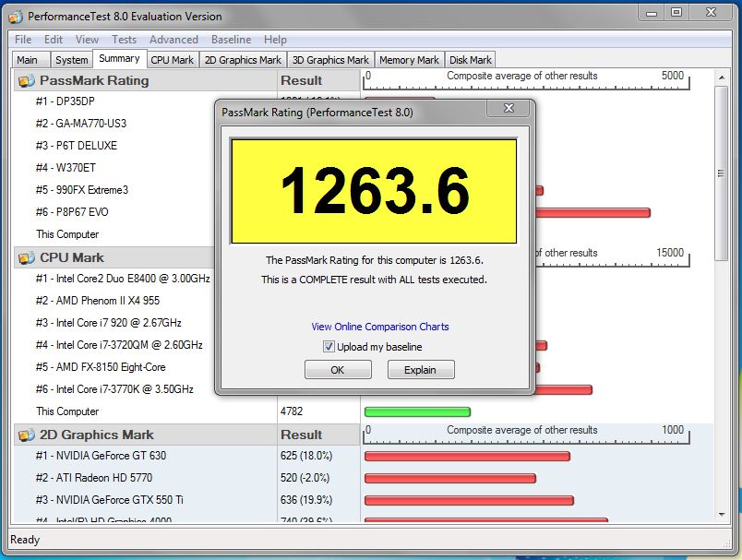Click OK in the PassMark Rating dialog

coord(338,370)
